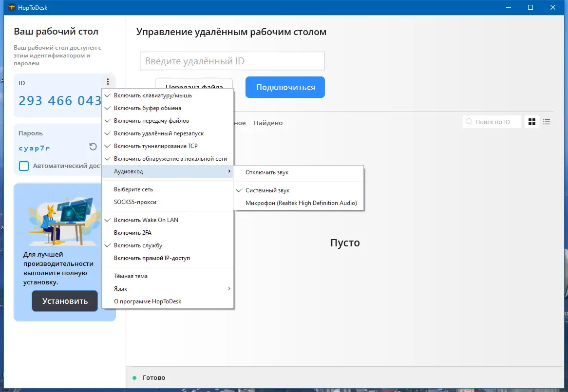
Task: Toggle Enable clipboard (буфер обмена) option
Action: [x=168, y=108]
